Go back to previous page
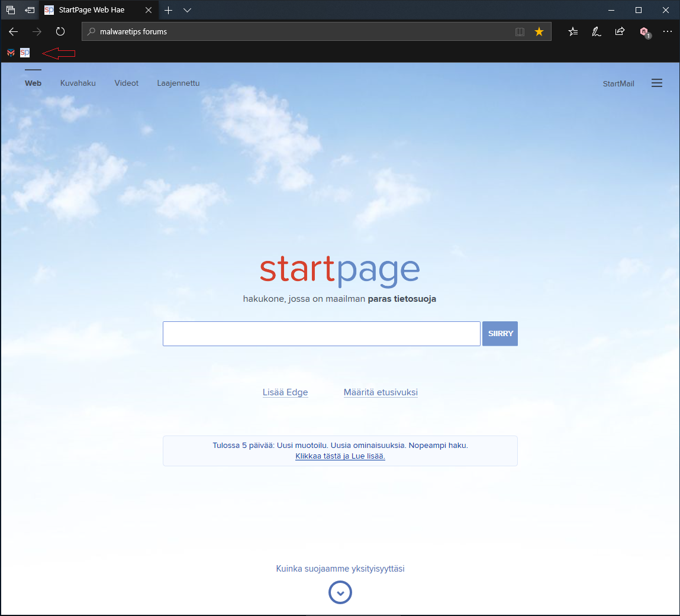Screen dimensions: 680x616 (14, 31)
